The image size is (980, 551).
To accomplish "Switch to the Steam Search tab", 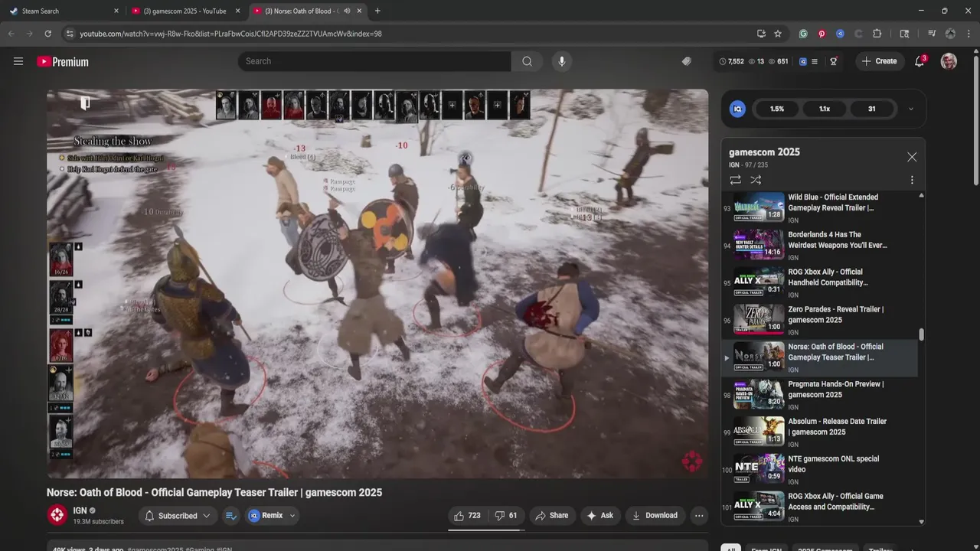I will (x=64, y=11).
